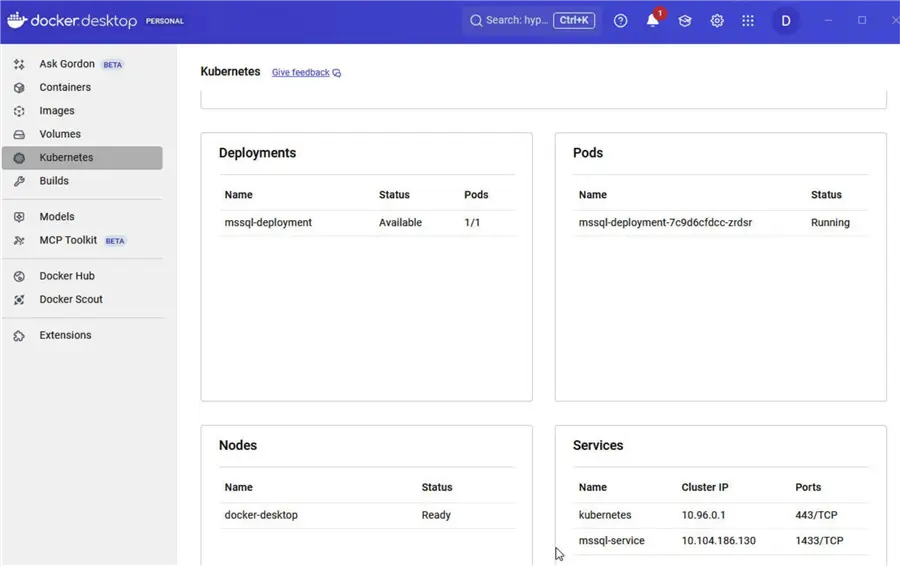Open the apps grid icon

tap(748, 21)
